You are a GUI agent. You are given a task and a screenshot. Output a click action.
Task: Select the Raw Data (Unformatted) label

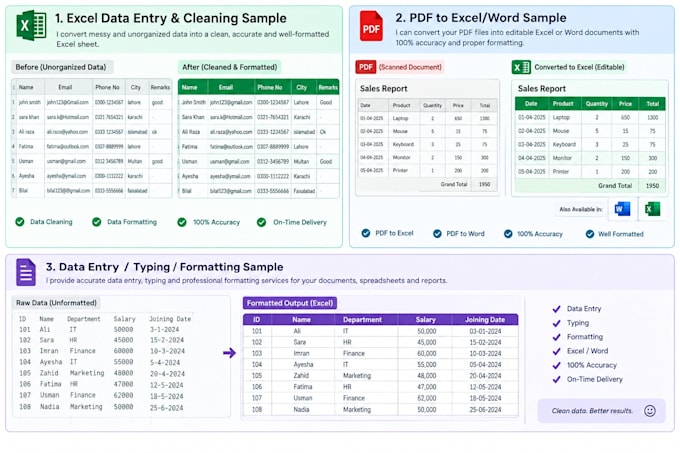(56, 303)
